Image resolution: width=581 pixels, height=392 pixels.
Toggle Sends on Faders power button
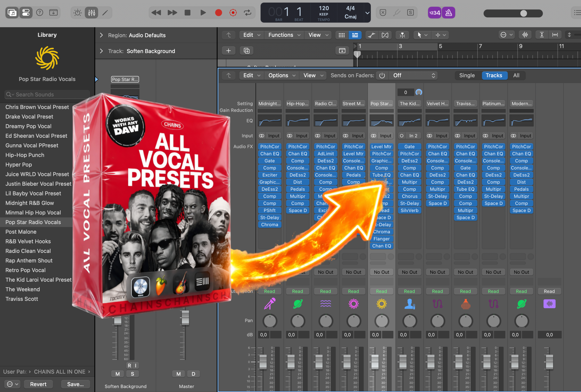click(x=382, y=75)
